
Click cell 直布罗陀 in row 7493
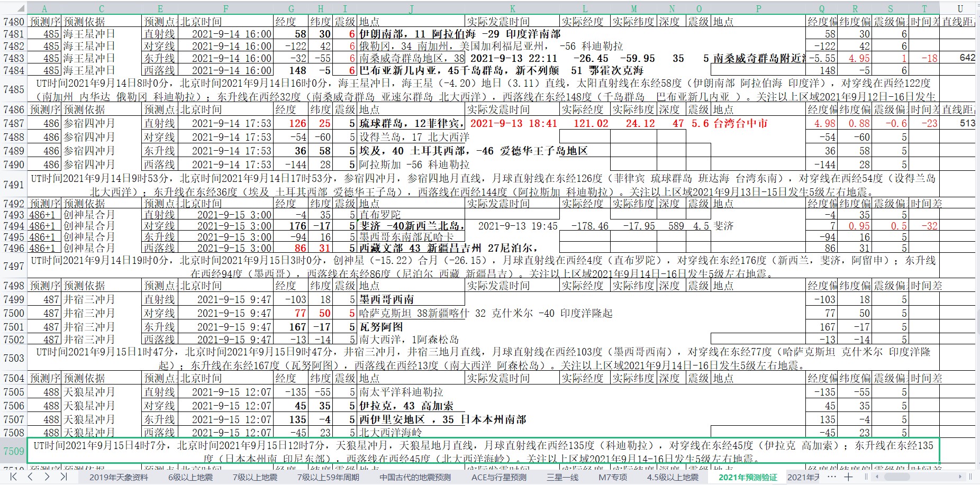pos(411,215)
